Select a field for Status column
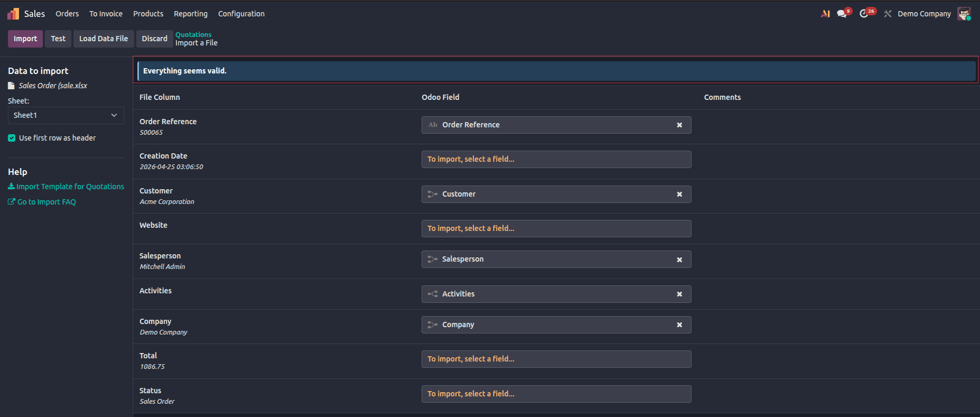The height and width of the screenshot is (417, 980). pyautogui.click(x=556, y=394)
